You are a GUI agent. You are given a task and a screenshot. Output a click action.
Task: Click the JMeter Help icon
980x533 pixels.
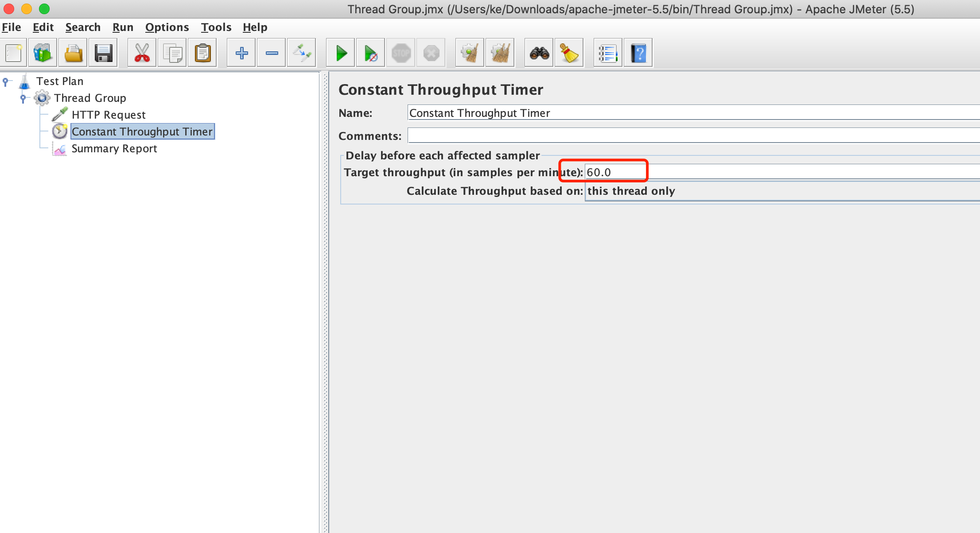[x=638, y=52]
